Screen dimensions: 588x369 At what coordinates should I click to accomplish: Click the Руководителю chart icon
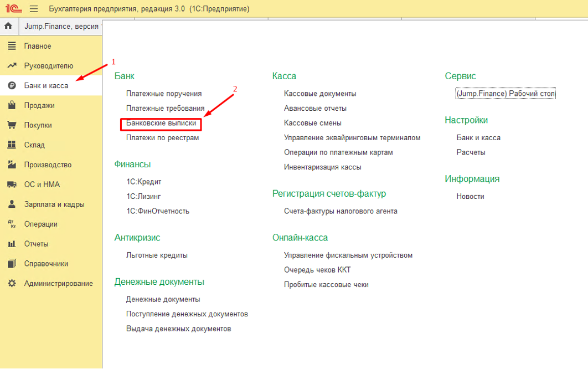[x=12, y=66]
